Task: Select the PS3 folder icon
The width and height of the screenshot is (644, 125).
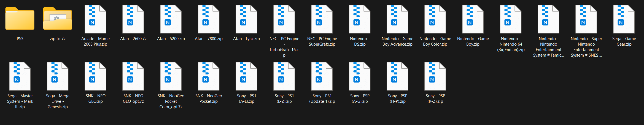Action: (x=20, y=19)
